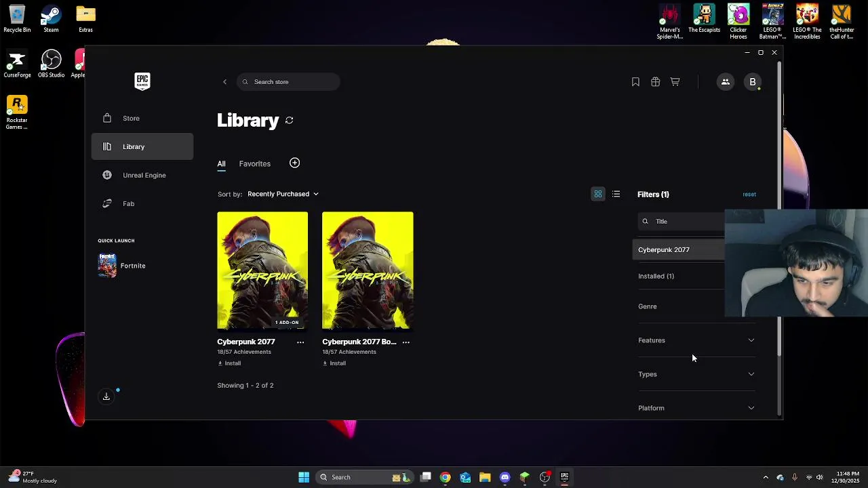Open Marvel's Spider-Man desktop icon
This screenshot has height=488, width=868.
click(x=669, y=22)
